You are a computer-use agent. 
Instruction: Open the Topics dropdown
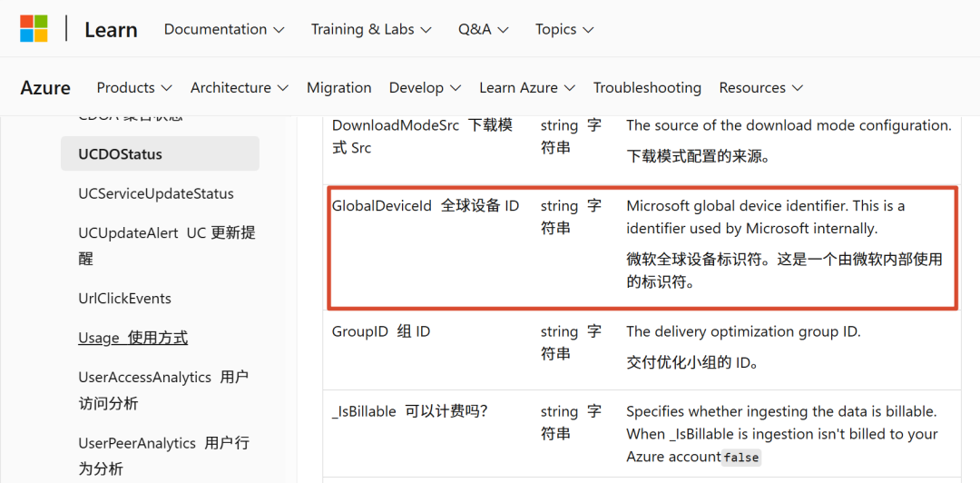[x=564, y=29]
